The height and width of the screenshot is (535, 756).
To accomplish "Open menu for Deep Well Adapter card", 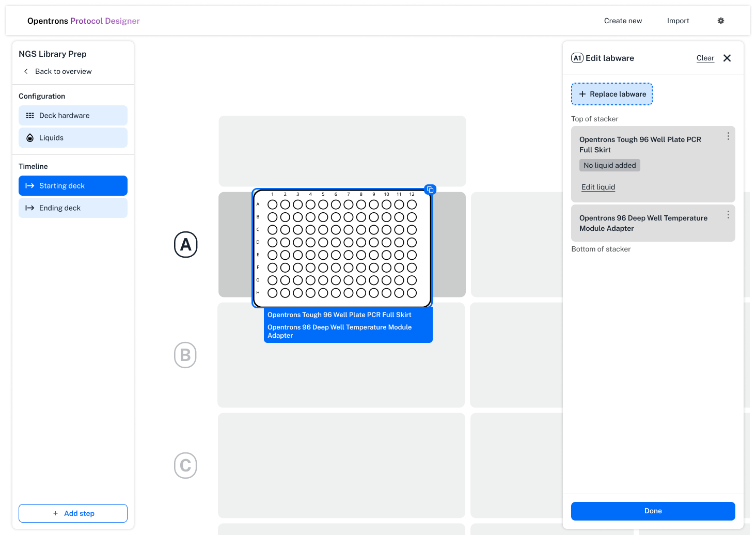I will click(728, 214).
